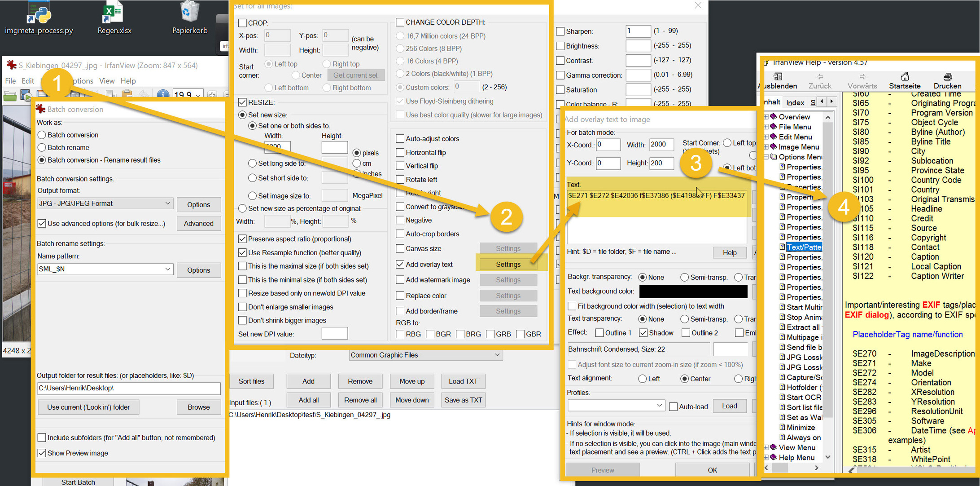980x486 pixels.
Task: Click the Start Batch button
Action: tap(78, 482)
